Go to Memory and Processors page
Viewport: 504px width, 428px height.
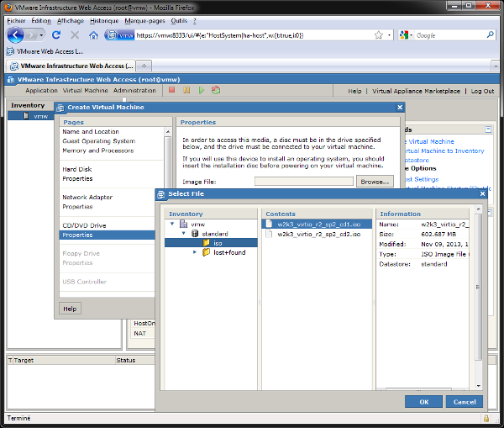point(98,151)
